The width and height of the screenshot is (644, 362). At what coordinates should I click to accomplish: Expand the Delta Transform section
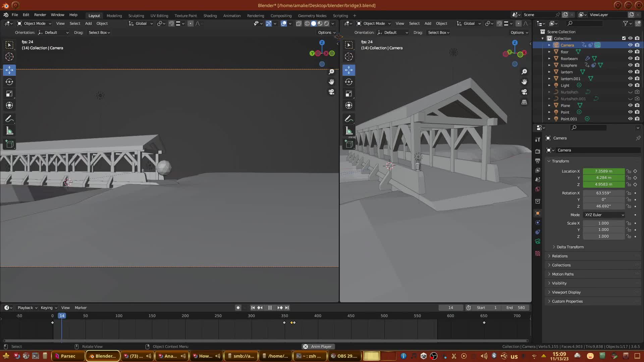[x=570, y=247]
